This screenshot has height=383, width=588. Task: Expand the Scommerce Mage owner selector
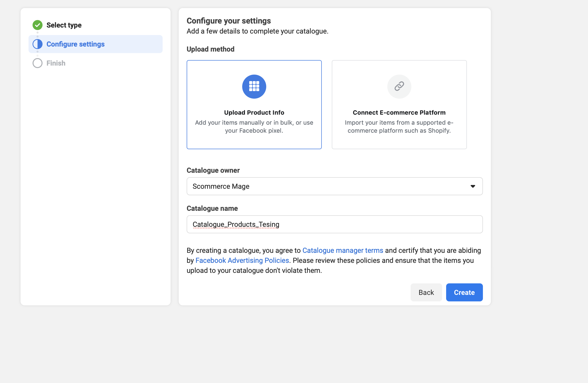point(334,186)
